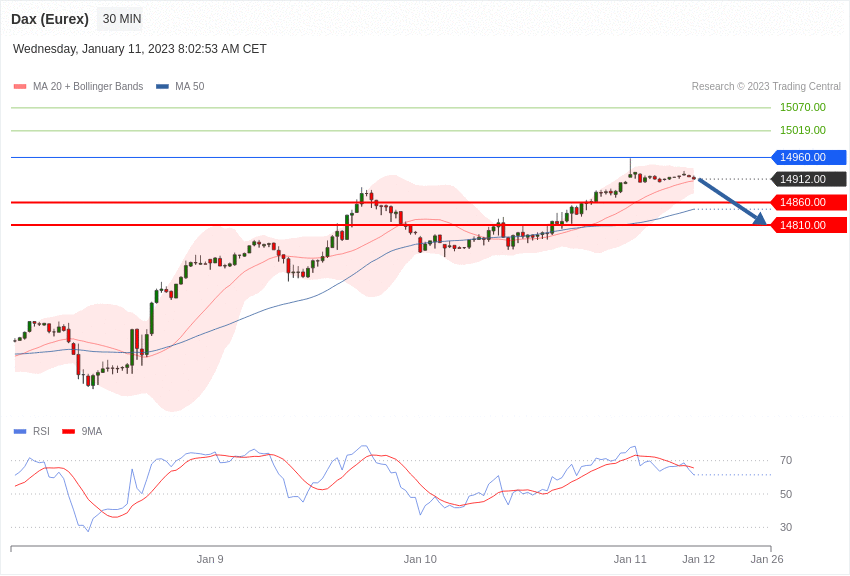Click the blue 14960.00 pivot price tag

[x=809, y=157]
